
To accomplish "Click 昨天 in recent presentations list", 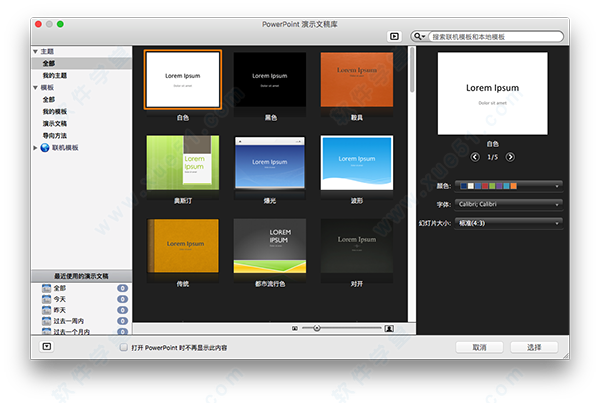I will pyautogui.click(x=59, y=310).
